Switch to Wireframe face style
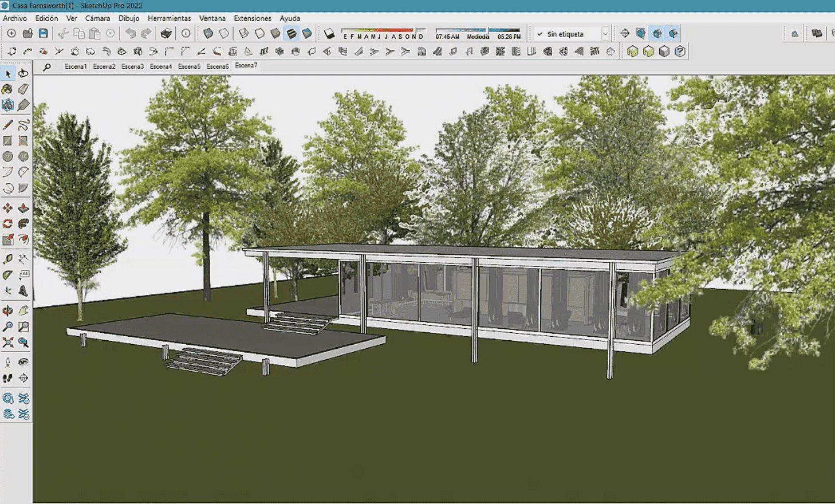835x504 pixels. tap(244, 33)
